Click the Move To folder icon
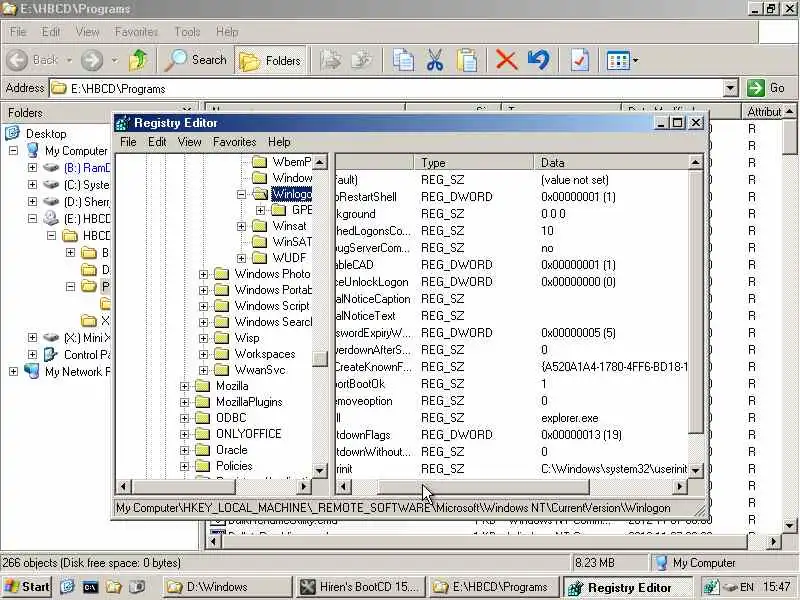800x600 pixels. (x=331, y=60)
